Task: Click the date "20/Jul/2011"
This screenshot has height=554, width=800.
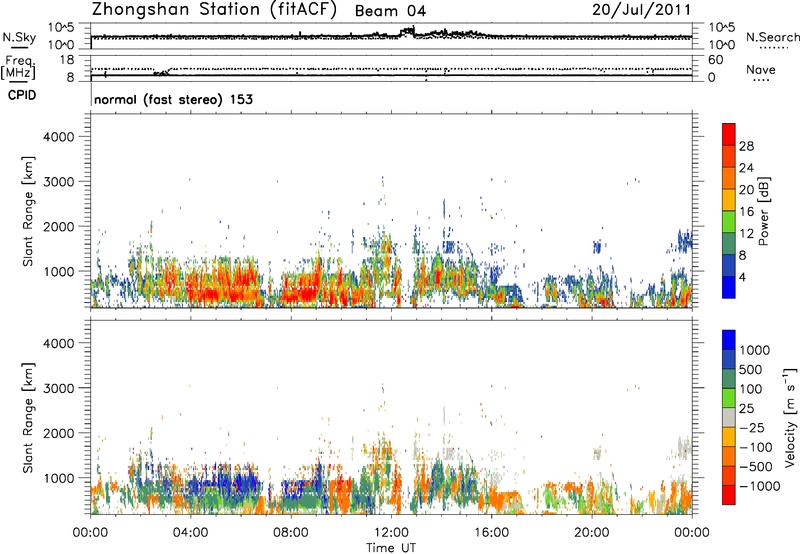Action: click(x=641, y=10)
